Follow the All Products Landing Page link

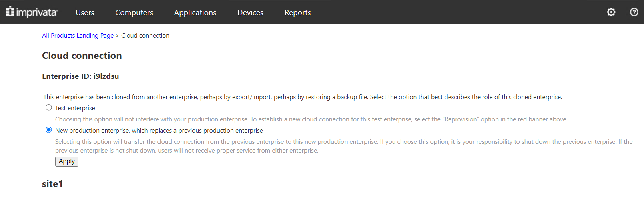pyautogui.click(x=78, y=35)
